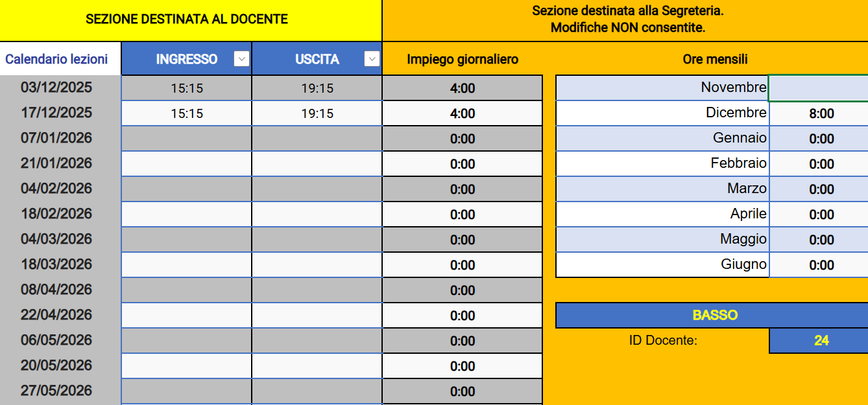Open the USCITA column filter dropdown
The height and width of the screenshot is (405, 868).
tap(372, 59)
